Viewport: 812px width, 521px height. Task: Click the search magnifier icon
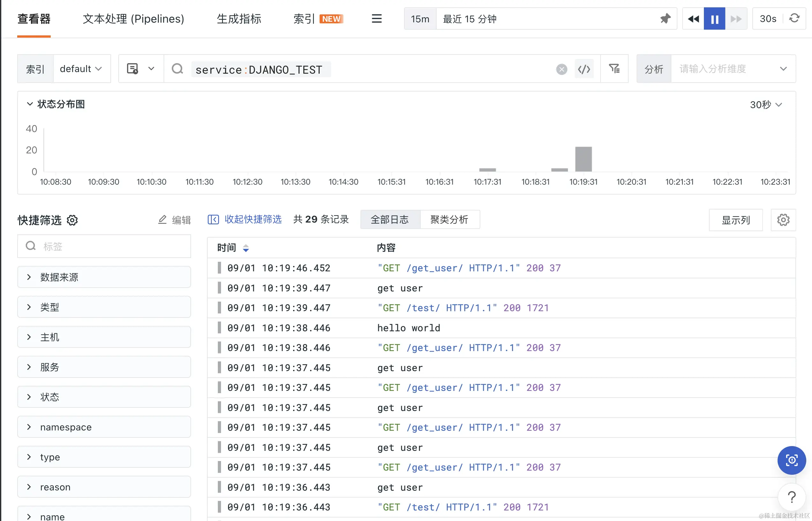[177, 69]
